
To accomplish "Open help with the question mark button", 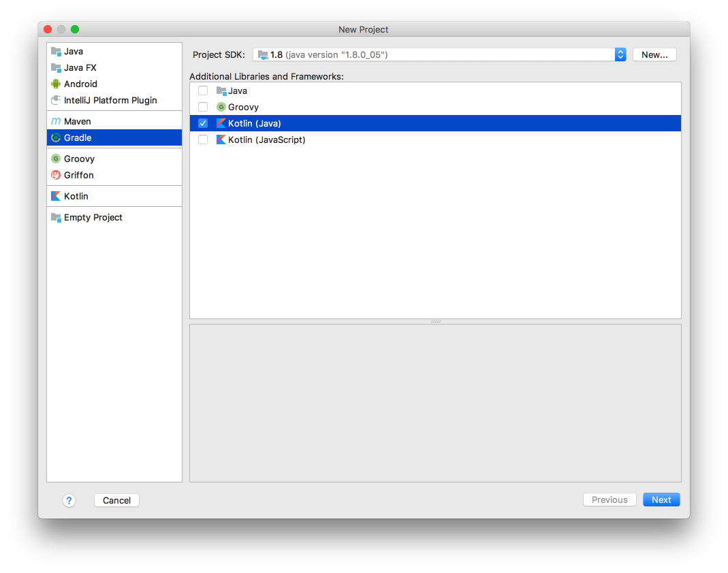I will coord(69,500).
